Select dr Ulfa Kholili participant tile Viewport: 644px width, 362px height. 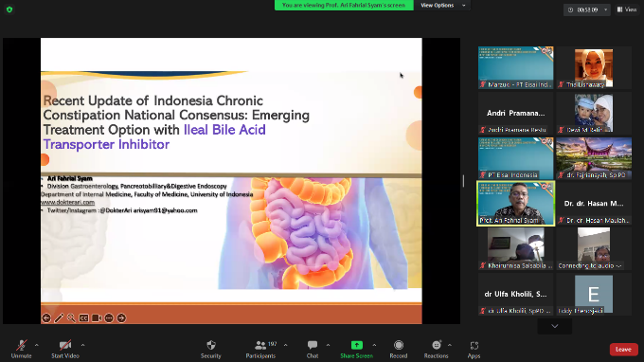pyautogui.click(x=516, y=294)
